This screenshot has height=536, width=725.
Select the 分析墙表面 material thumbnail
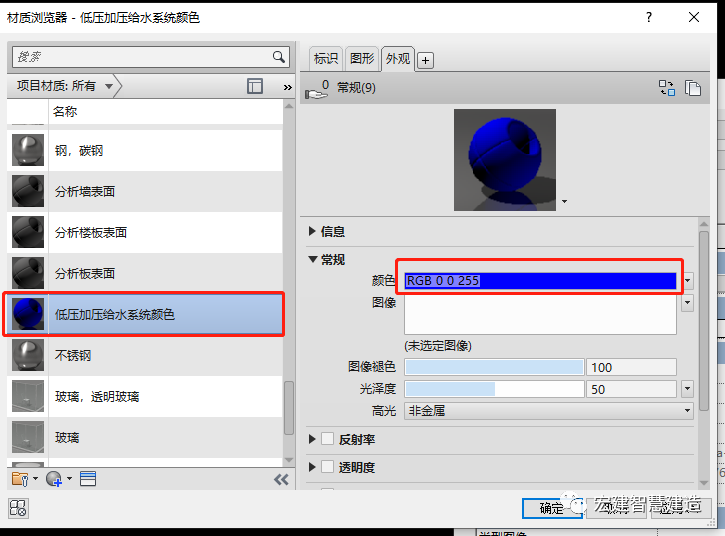[28, 191]
